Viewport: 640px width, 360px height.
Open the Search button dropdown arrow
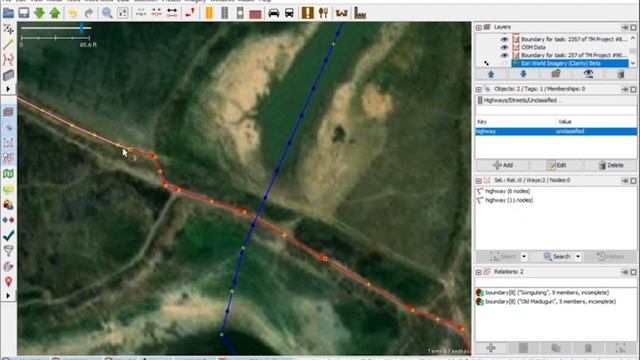[578, 257]
